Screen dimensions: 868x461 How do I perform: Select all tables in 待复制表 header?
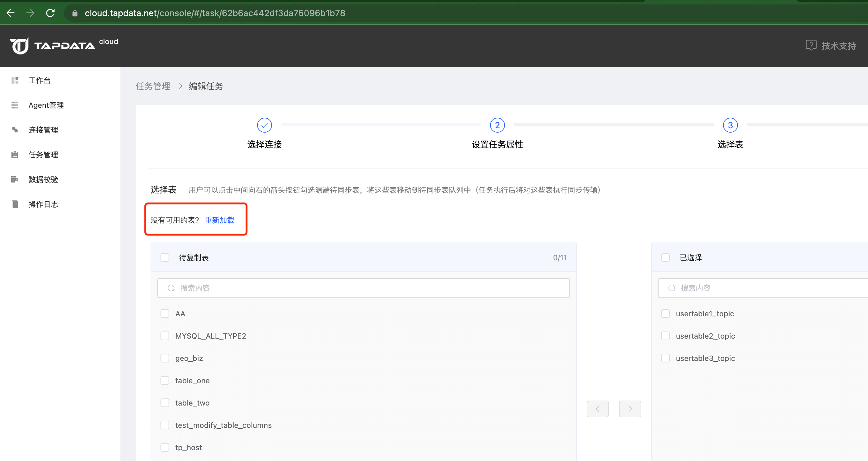[165, 258]
